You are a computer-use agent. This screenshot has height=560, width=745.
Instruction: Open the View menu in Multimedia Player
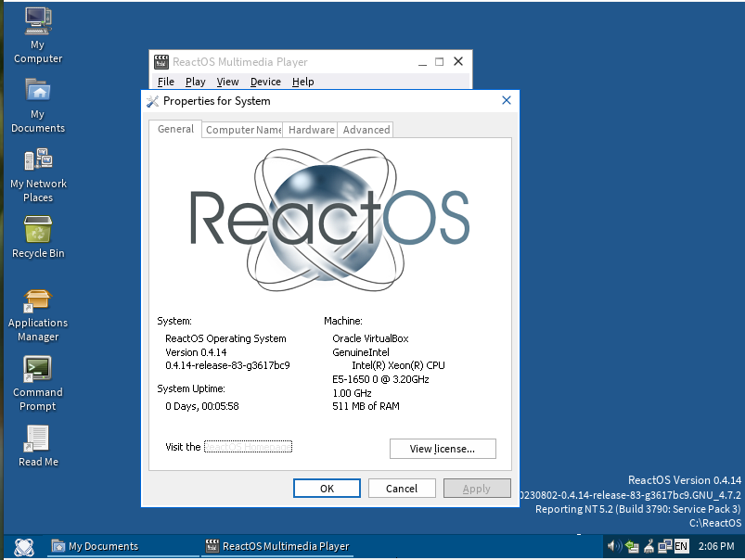[x=227, y=82]
